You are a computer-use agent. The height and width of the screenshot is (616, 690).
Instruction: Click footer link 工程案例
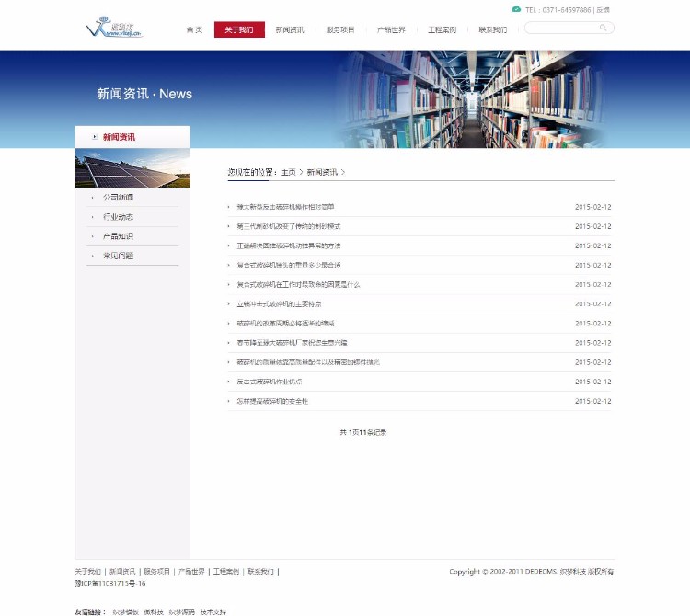tap(226, 572)
